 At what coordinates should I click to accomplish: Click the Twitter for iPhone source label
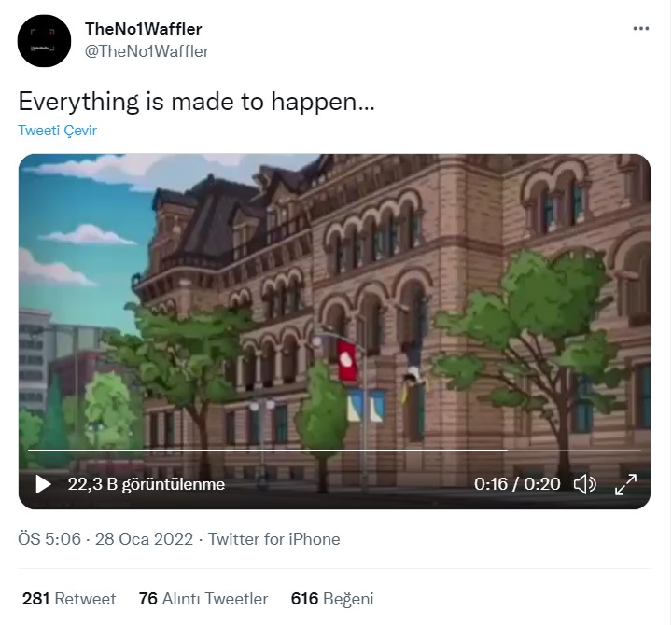pyautogui.click(x=274, y=539)
